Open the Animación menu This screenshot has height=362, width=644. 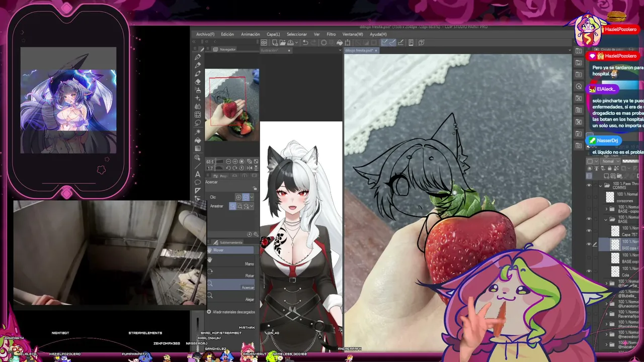pyautogui.click(x=251, y=34)
